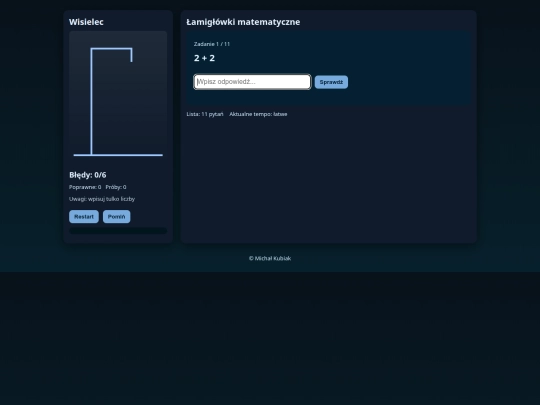The height and width of the screenshot is (405, 540).
Task: Click the 'Próby: 0' stat
Action: pos(116,187)
